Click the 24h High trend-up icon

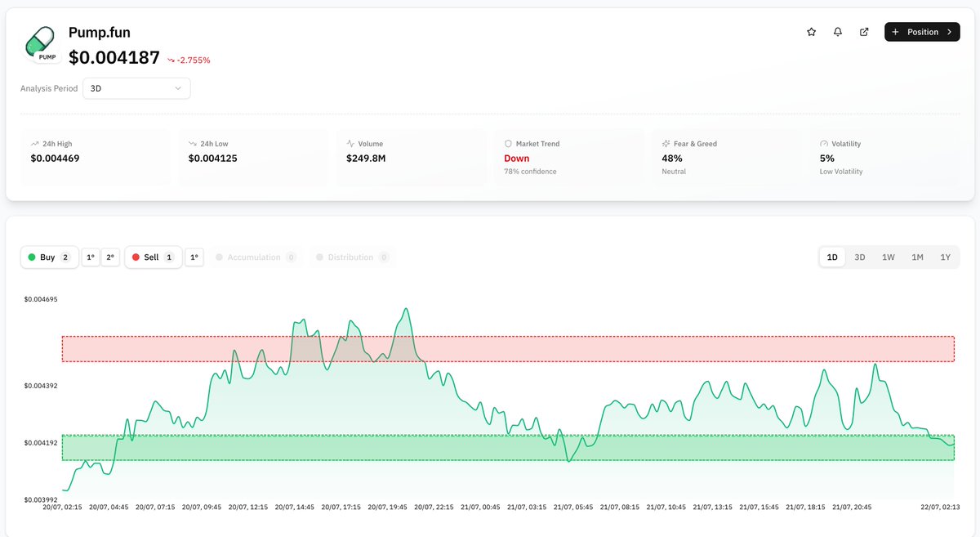[x=35, y=144]
